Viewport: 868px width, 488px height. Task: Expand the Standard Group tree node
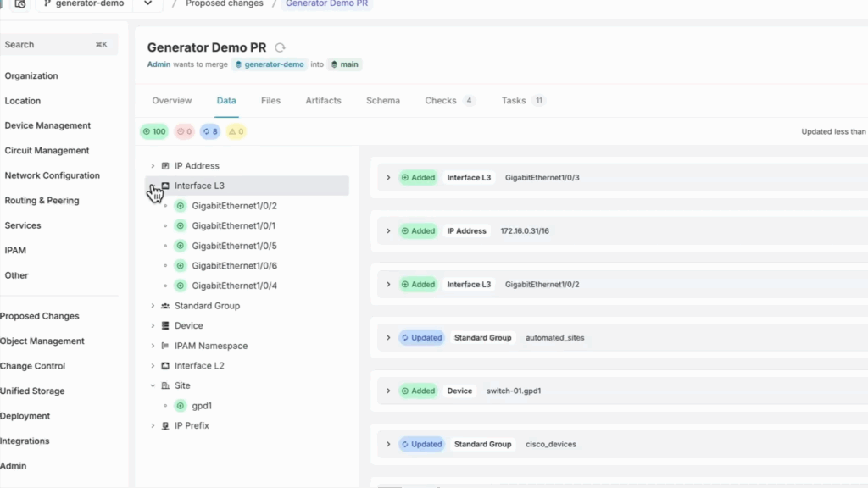point(153,306)
